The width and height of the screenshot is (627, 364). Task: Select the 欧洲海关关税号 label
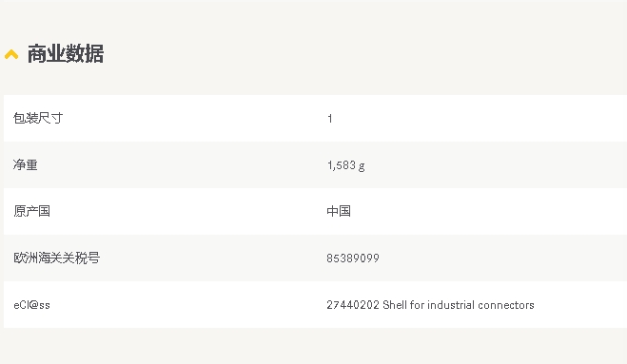tap(56, 259)
